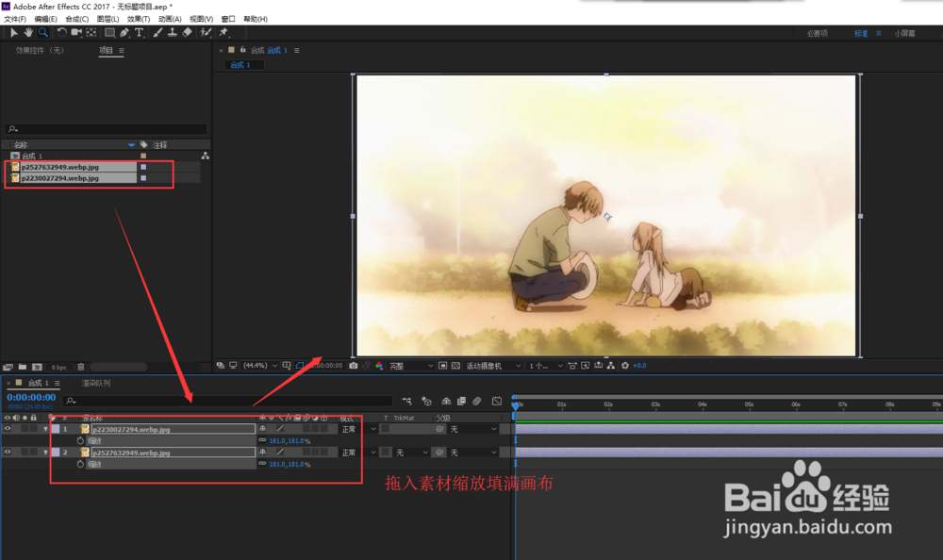Click the interpret footage icon in Project panel
The height and width of the screenshot is (560, 943).
click(x=8, y=367)
